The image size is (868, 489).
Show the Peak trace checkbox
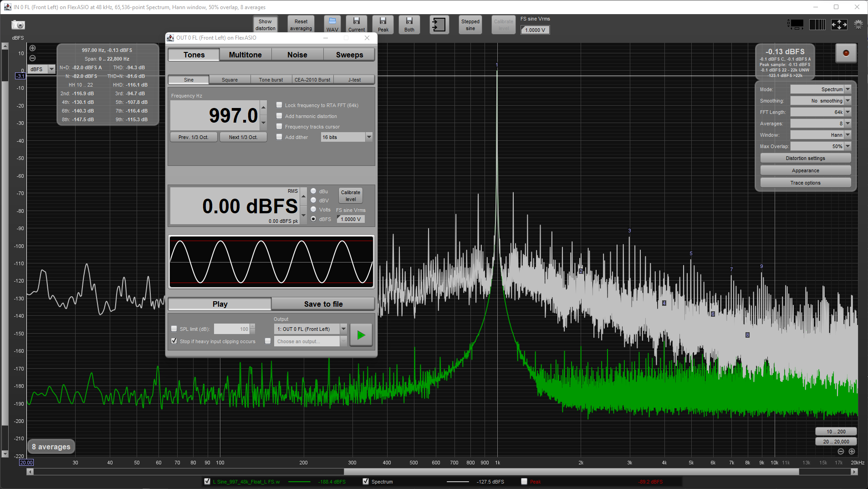(x=524, y=481)
